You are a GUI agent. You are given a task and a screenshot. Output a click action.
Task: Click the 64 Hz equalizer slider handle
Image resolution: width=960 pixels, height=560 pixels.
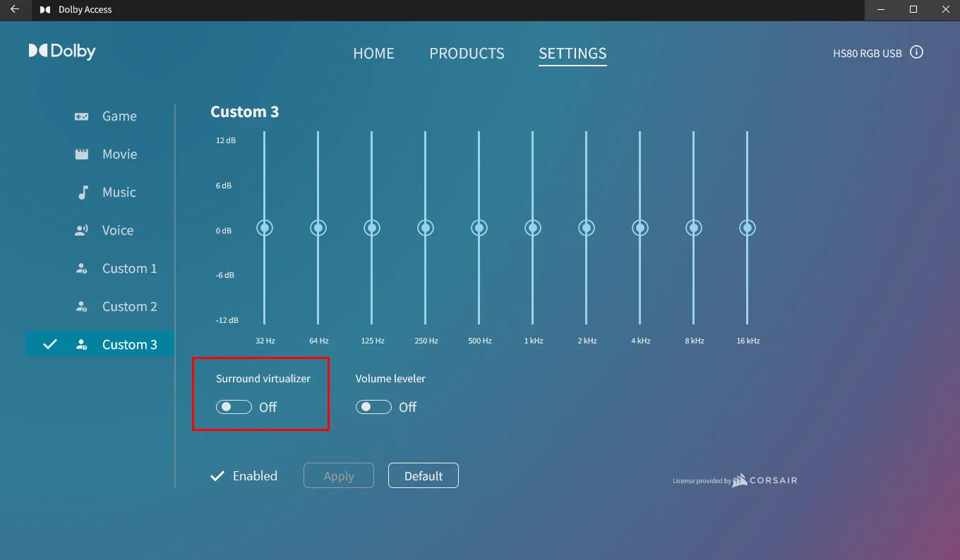coord(318,228)
